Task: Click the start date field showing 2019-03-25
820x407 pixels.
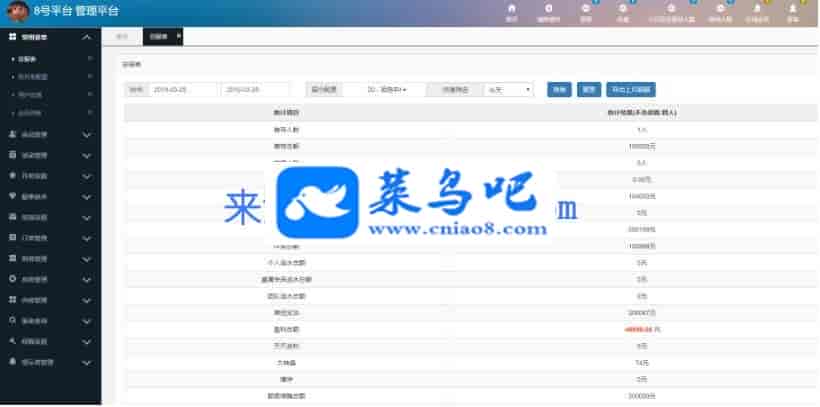Action: 183,90
